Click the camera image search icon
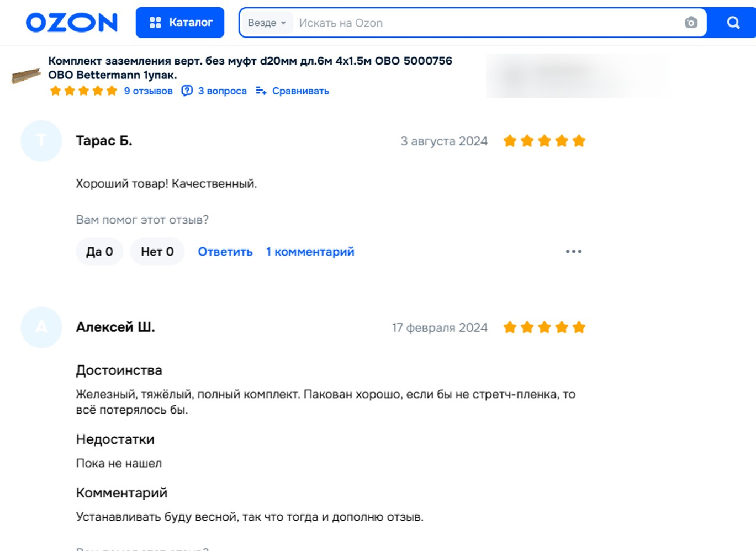Screen dimensions: 756x551 (x=691, y=23)
